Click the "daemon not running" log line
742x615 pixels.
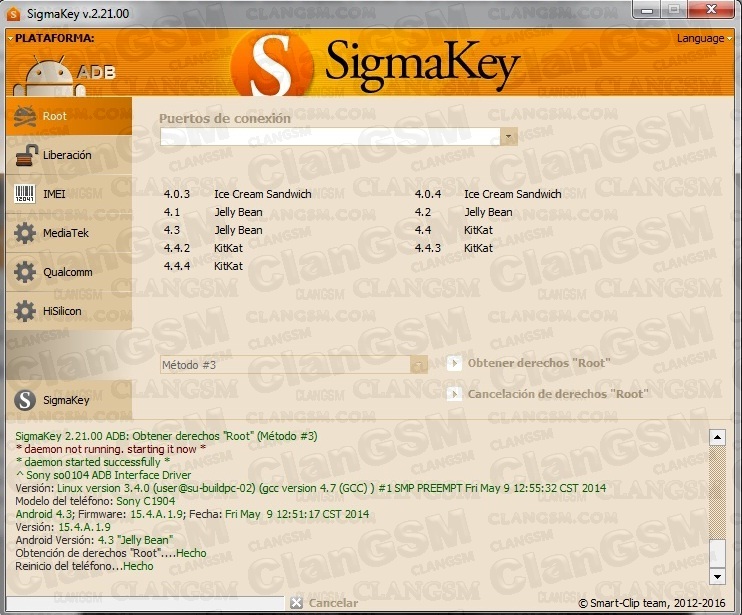click(111, 449)
